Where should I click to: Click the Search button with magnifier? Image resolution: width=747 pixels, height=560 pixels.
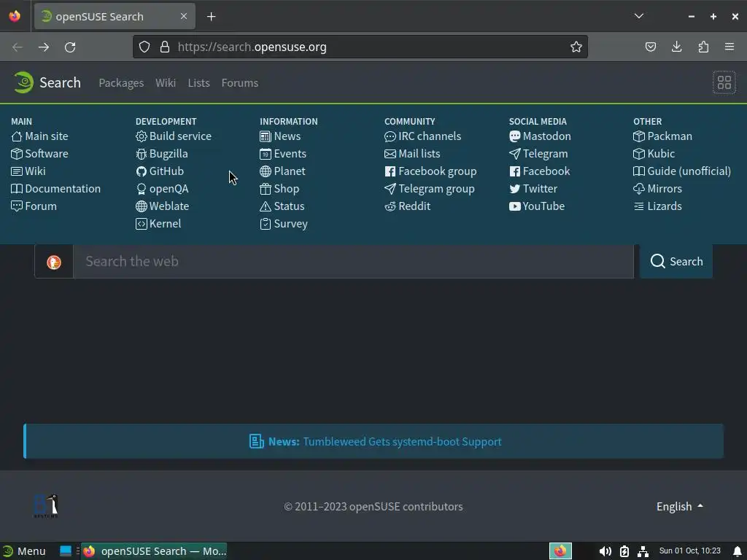point(676,262)
